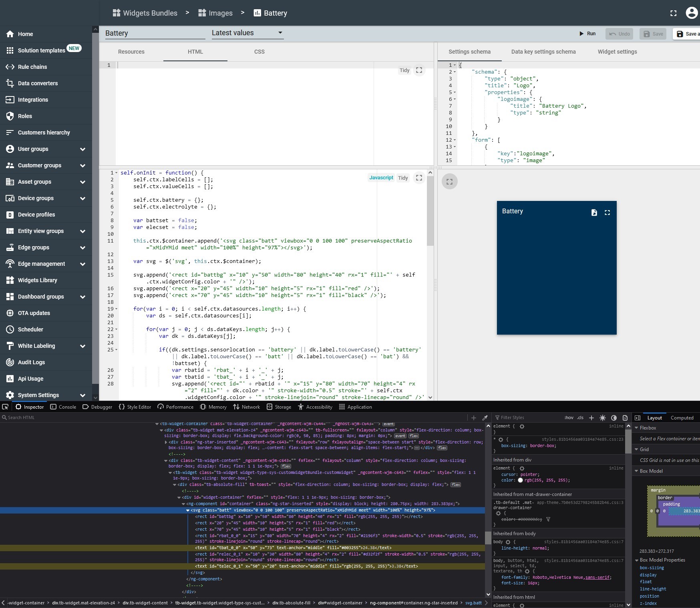Collapse the Flexbox section in Layout panel
700x608 pixels.
[x=637, y=427]
